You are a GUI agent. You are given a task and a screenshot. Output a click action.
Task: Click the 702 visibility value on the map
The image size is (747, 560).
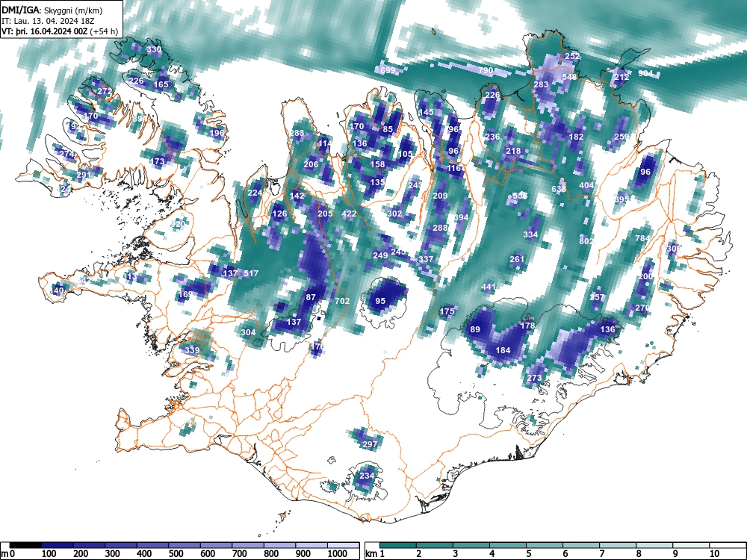[342, 301]
